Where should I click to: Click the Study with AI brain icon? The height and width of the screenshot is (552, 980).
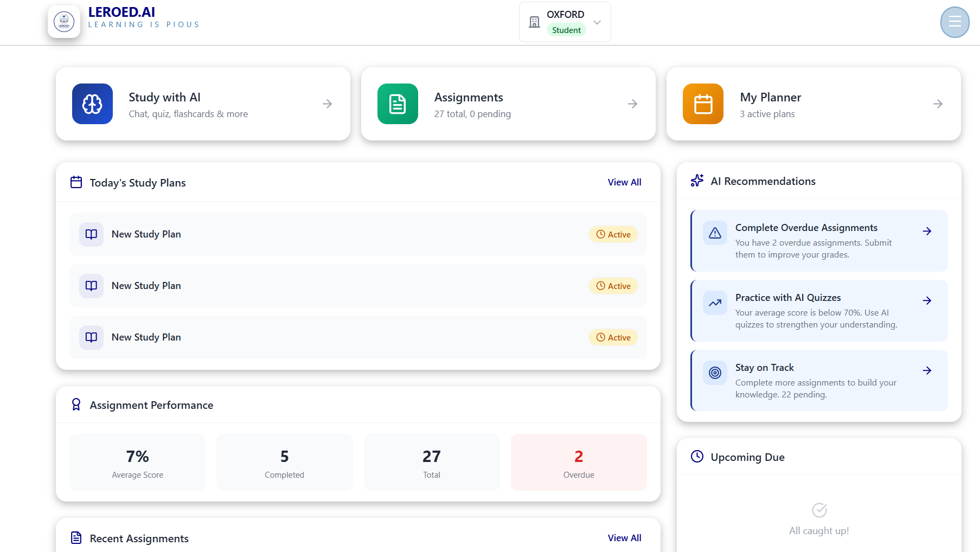[92, 104]
